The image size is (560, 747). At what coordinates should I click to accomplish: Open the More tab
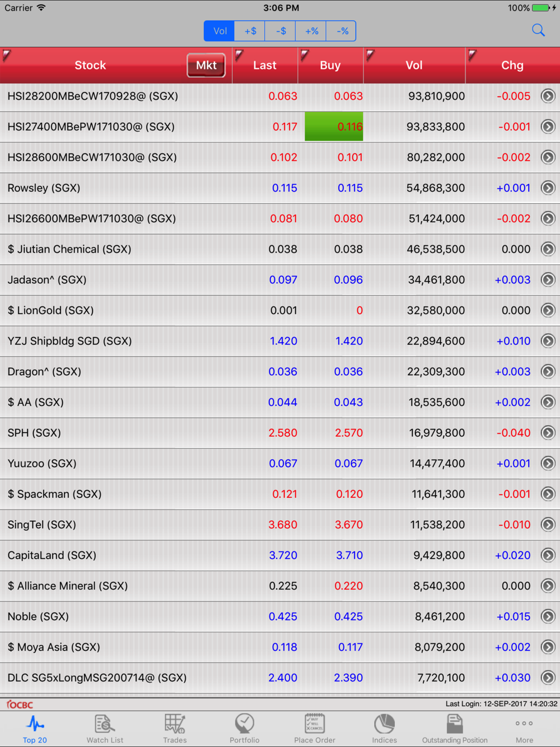pos(524,729)
